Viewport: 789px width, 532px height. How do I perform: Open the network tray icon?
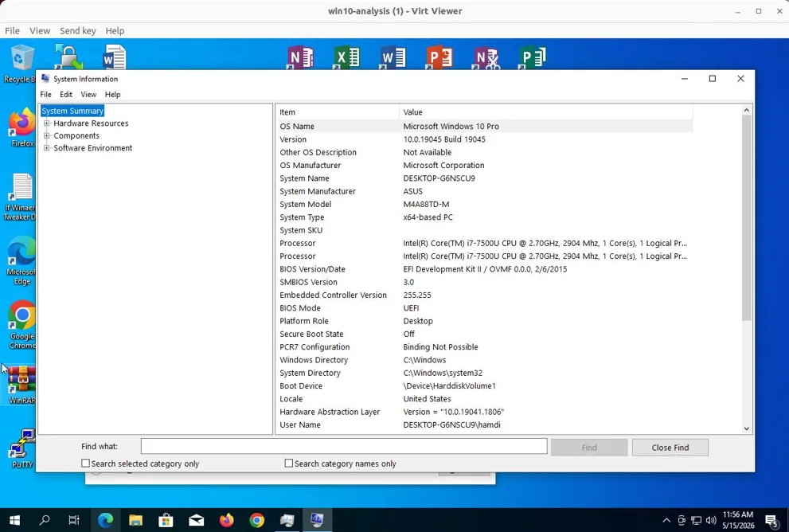pos(697,520)
